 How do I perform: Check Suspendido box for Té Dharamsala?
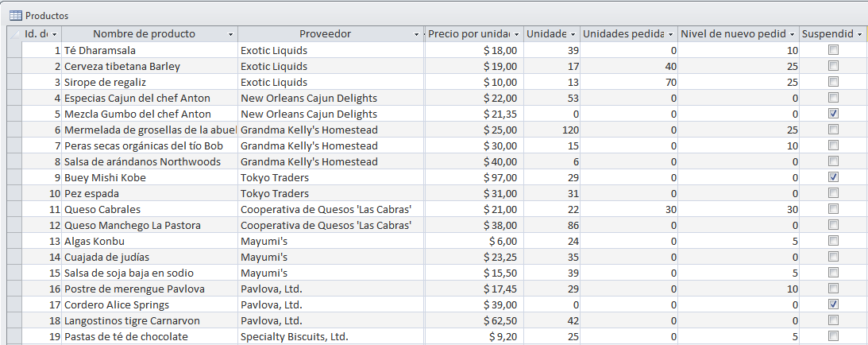[833, 50]
